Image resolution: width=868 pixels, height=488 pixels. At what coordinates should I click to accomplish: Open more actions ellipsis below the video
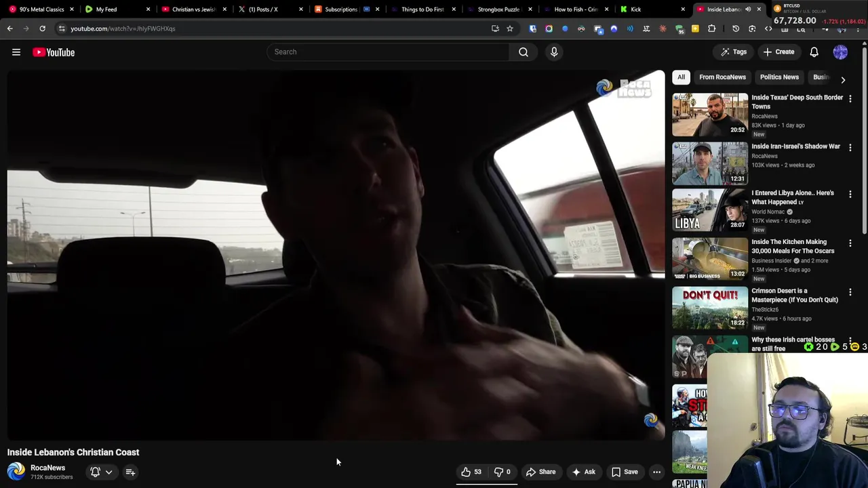(x=656, y=472)
